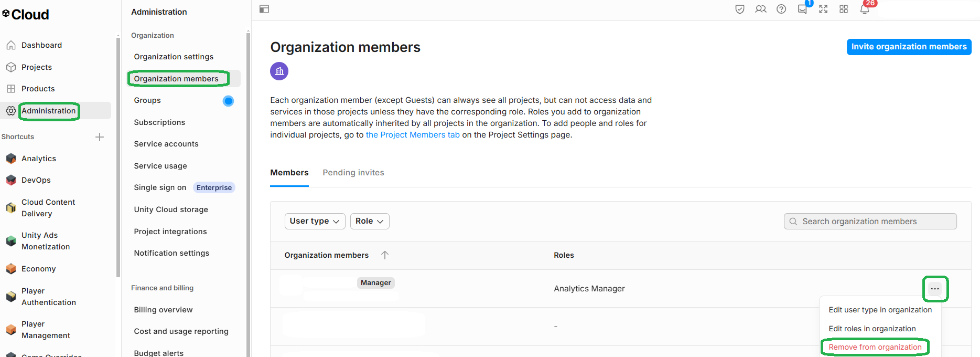Open Player Authentication icon
The height and width of the screenshot is (357, 980).
11,297
